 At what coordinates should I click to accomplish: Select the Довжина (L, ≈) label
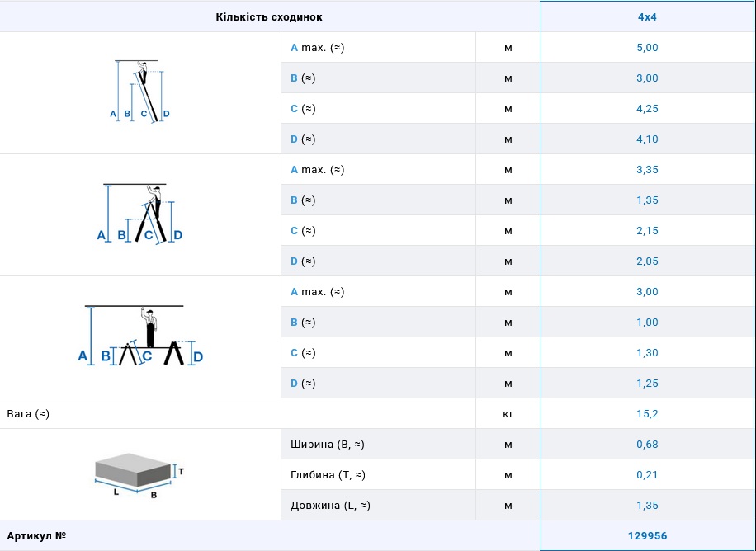pos(328,506)
